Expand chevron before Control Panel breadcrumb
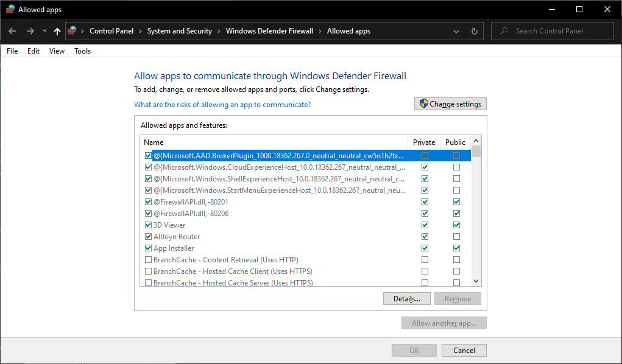Viewport: 622px width, 364px height. coord(82,31)
